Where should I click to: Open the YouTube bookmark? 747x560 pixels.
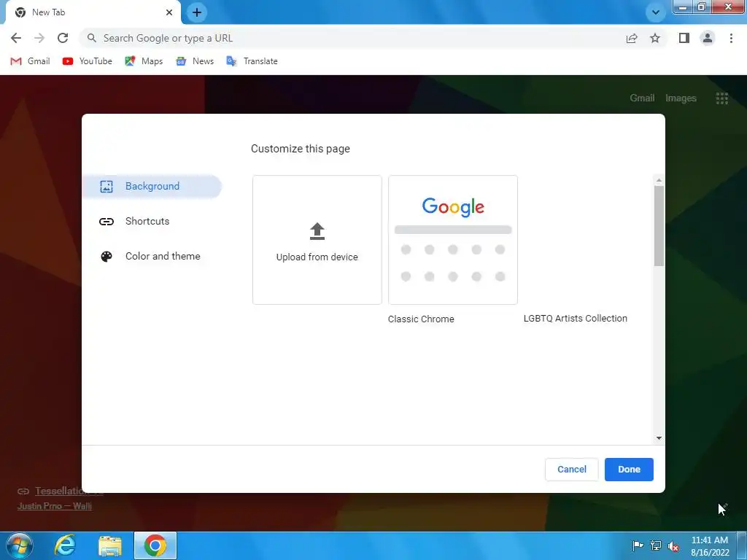(88, 61)
